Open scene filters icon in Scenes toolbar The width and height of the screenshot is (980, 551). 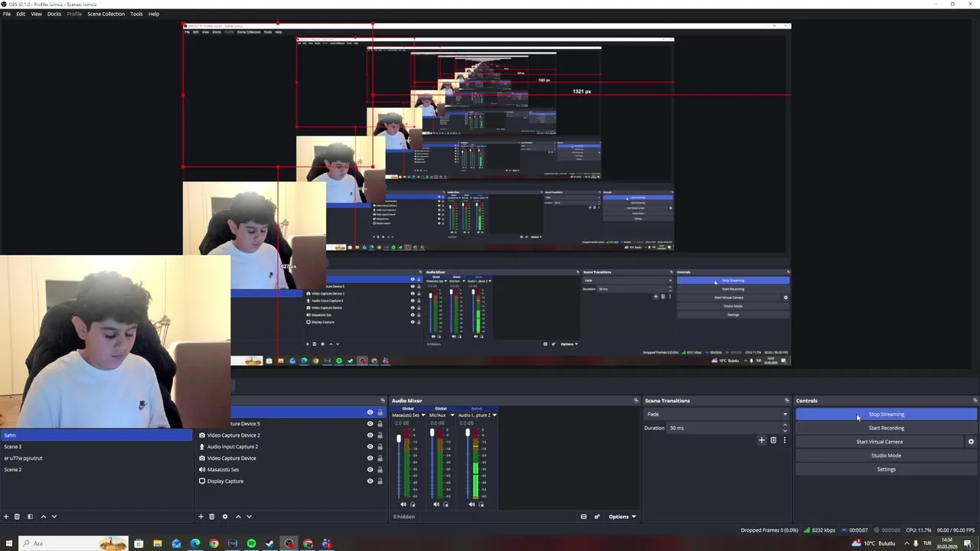[30, 517]
